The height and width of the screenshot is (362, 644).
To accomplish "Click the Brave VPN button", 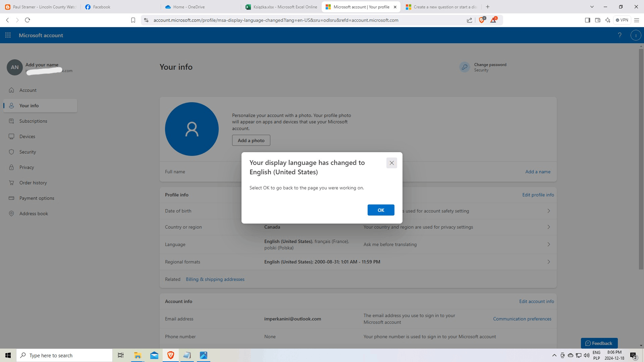I will [622, 20].
